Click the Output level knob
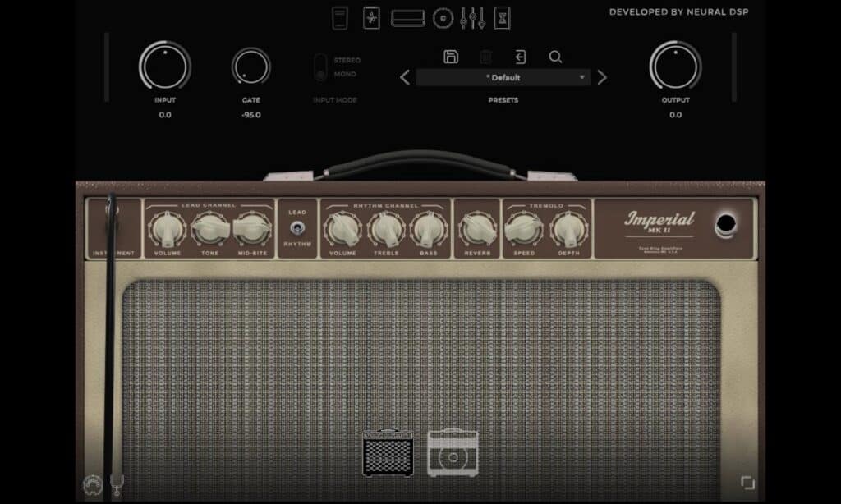 (x=675, y=66)
